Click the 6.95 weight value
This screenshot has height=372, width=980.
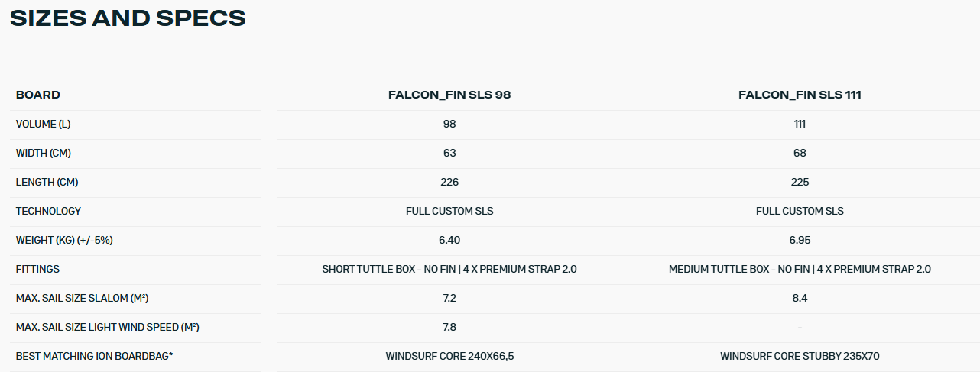(800, 240)
